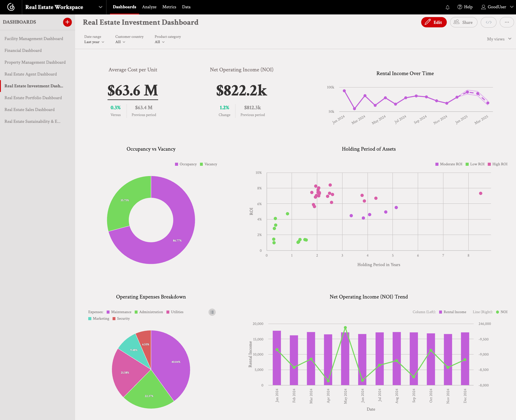Image resolution: width=516 pixels, height=420 pixels.
Task: Open the Date range Last year dropdown
Action: click(94, 42)
